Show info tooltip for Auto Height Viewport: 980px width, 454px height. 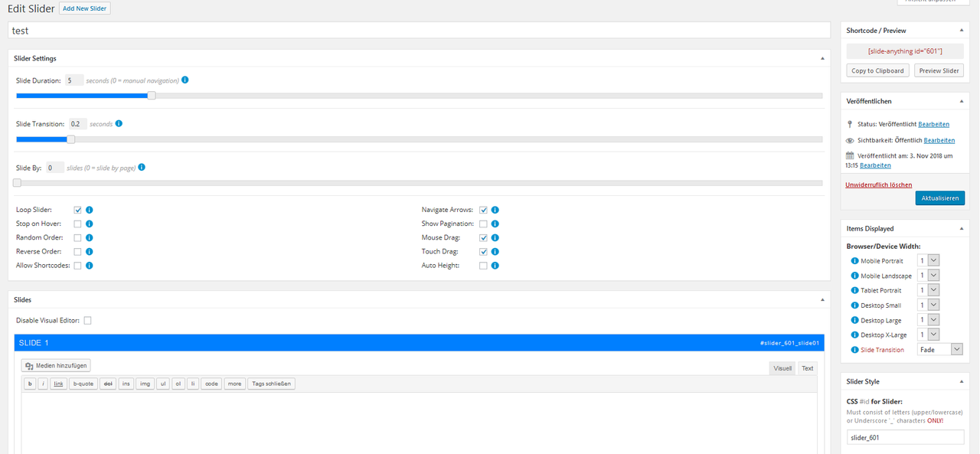(x=495, y=266)
